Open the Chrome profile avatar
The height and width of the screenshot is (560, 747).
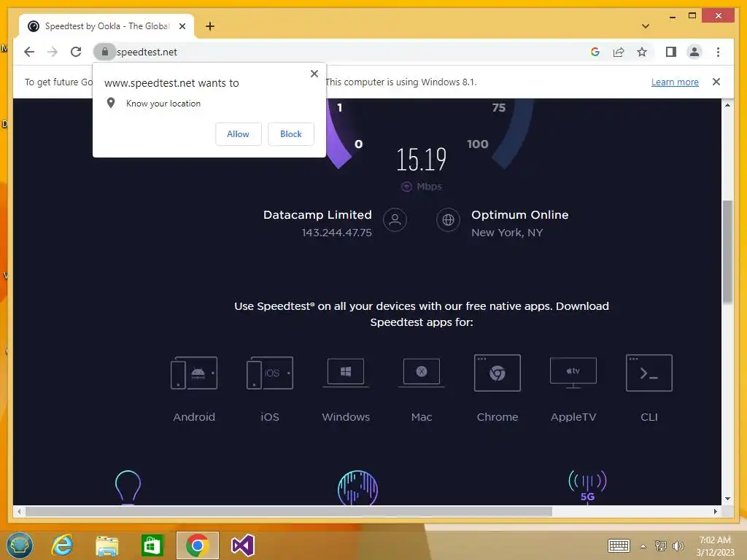[x=694, y=52]
